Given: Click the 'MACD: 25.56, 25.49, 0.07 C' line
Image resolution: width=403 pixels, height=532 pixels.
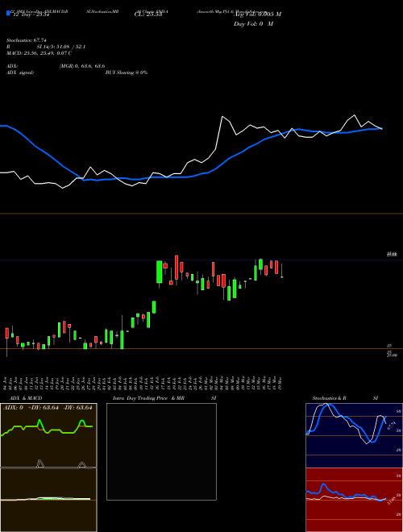Looking at the screenshot, I should (x=39, y=53).
